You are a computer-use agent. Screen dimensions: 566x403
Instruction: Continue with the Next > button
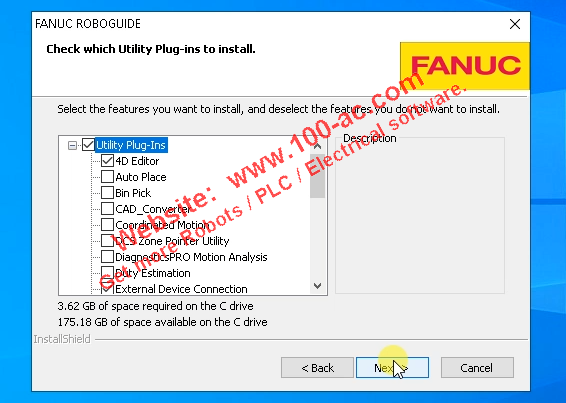click(392, 368)
